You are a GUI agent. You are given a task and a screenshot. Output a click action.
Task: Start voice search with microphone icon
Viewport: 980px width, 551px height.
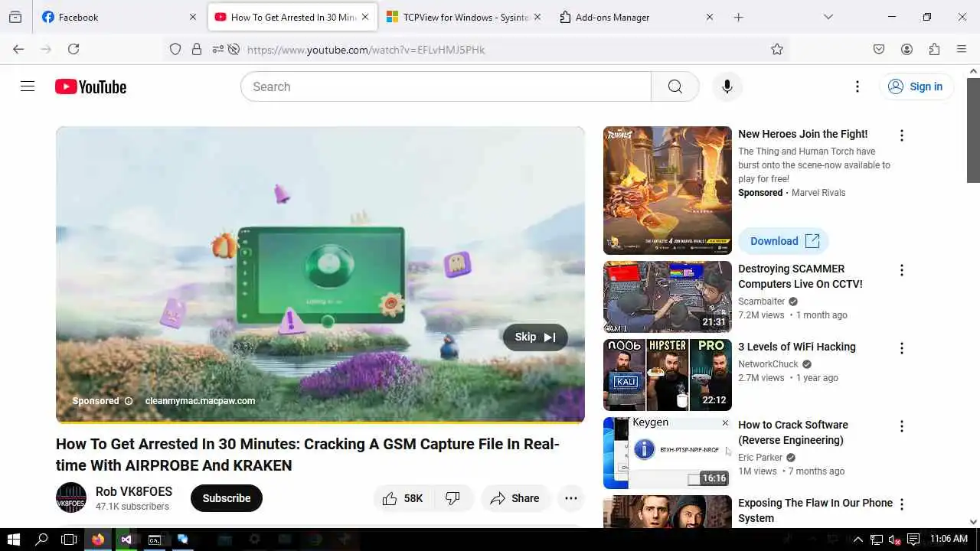727,86
